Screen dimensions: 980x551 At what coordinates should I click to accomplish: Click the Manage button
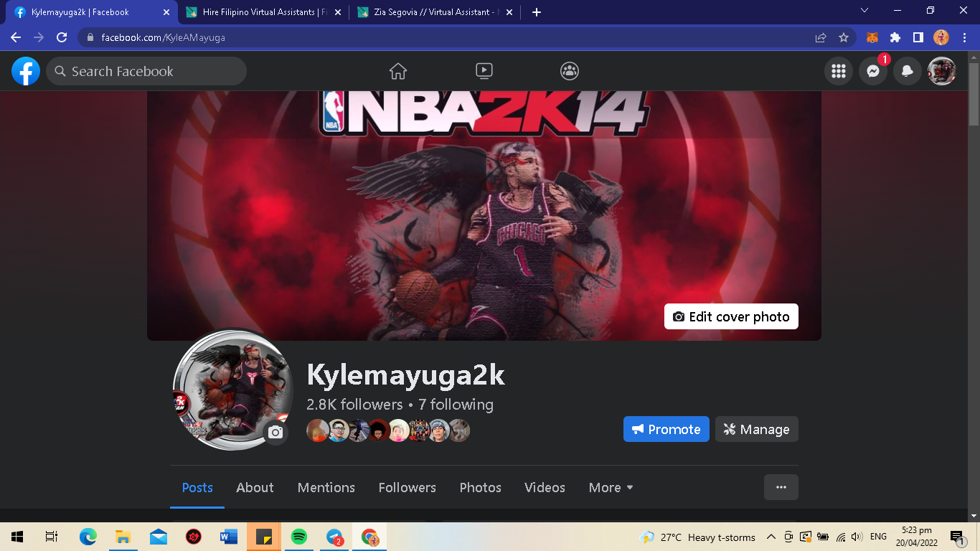point(757,429)
